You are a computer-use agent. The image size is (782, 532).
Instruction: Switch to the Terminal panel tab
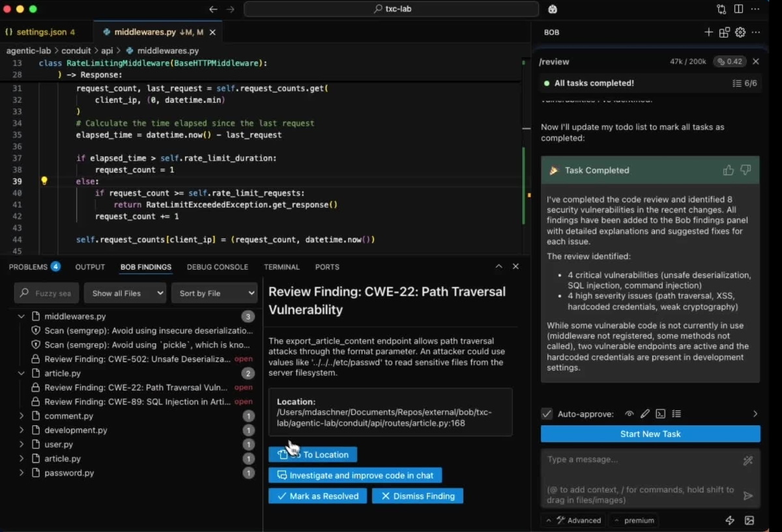[x=282, y=267]
